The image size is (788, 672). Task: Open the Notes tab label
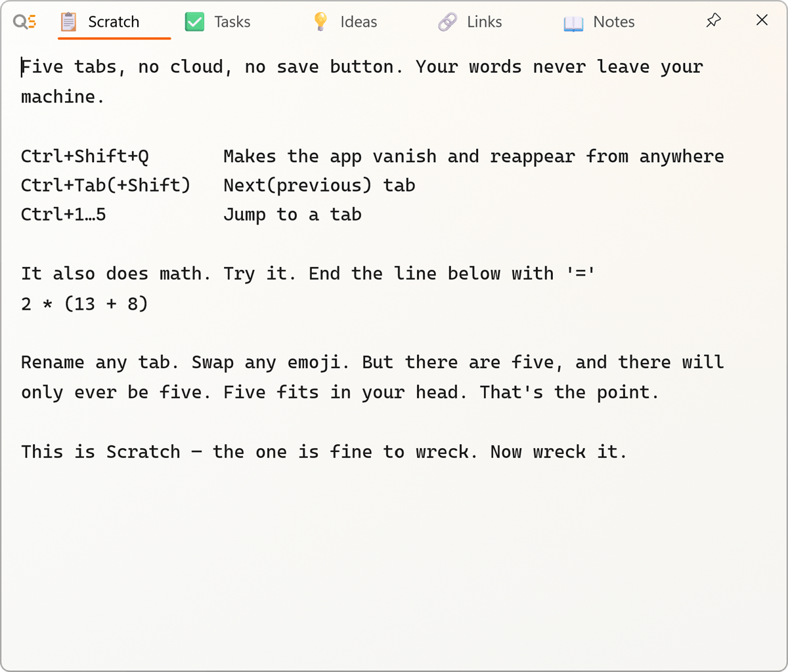tap(614, 22)
